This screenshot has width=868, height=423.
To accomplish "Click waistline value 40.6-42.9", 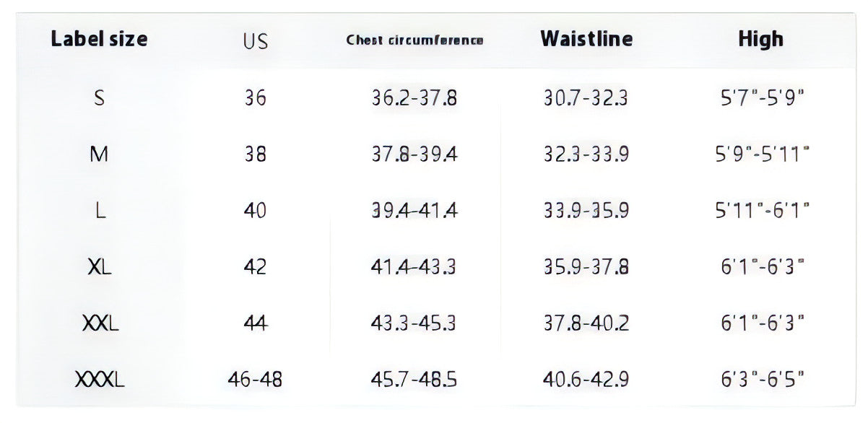I will tap(586, 379).
